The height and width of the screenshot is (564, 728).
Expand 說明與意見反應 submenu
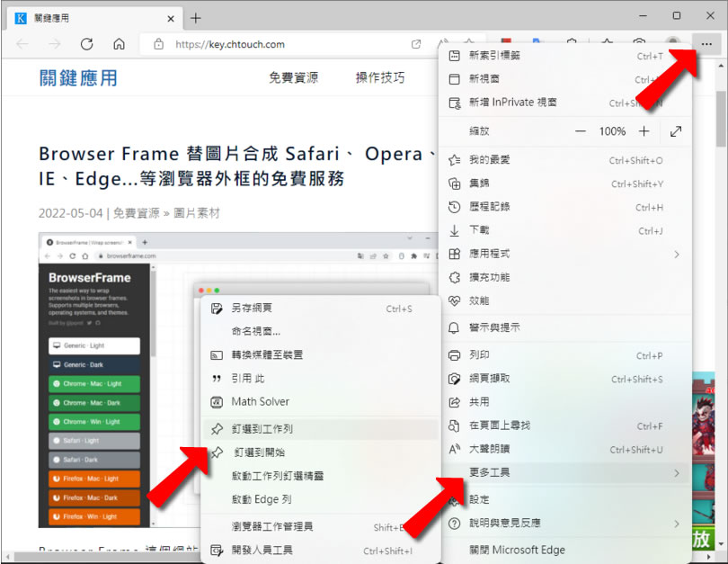564,524
